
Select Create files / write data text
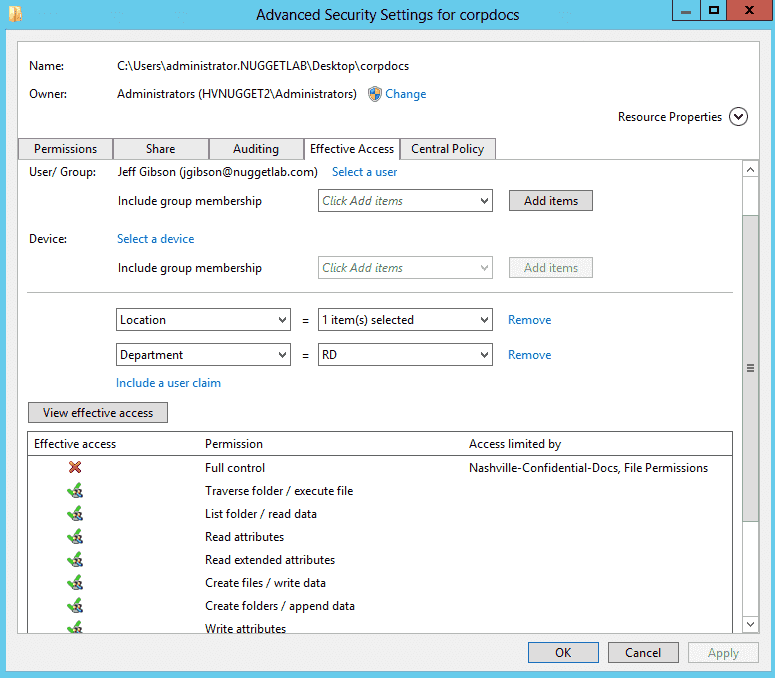pos(265,583)
